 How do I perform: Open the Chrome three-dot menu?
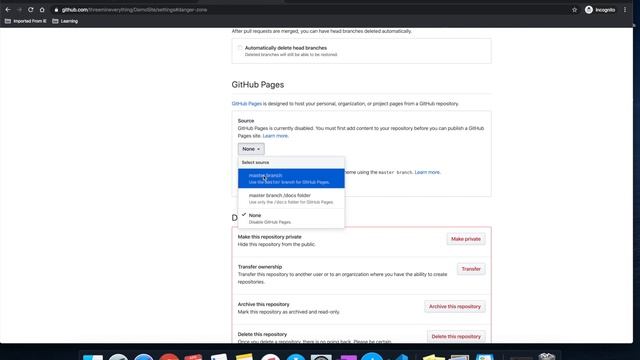point(625,10)
